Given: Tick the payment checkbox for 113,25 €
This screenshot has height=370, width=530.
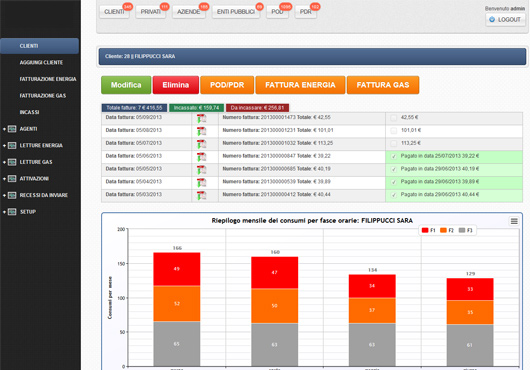Looking at the screenshot, I should pos(393,144).
